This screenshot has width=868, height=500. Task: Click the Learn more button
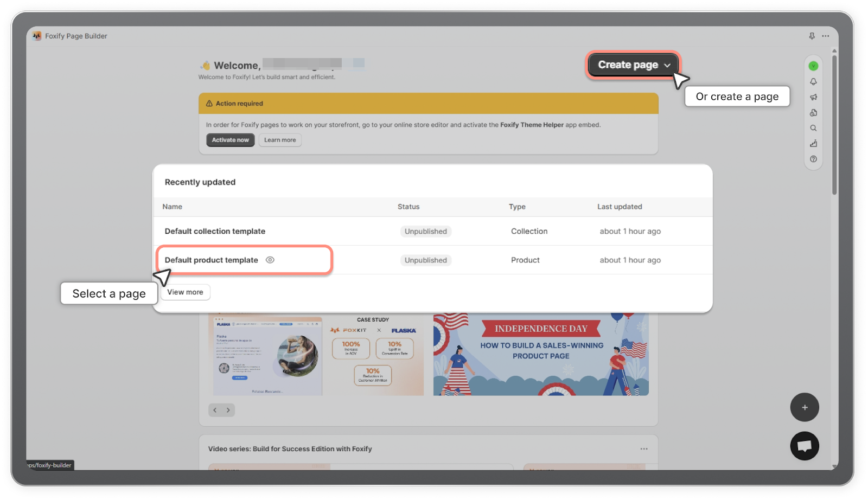(x=280, y=140)
